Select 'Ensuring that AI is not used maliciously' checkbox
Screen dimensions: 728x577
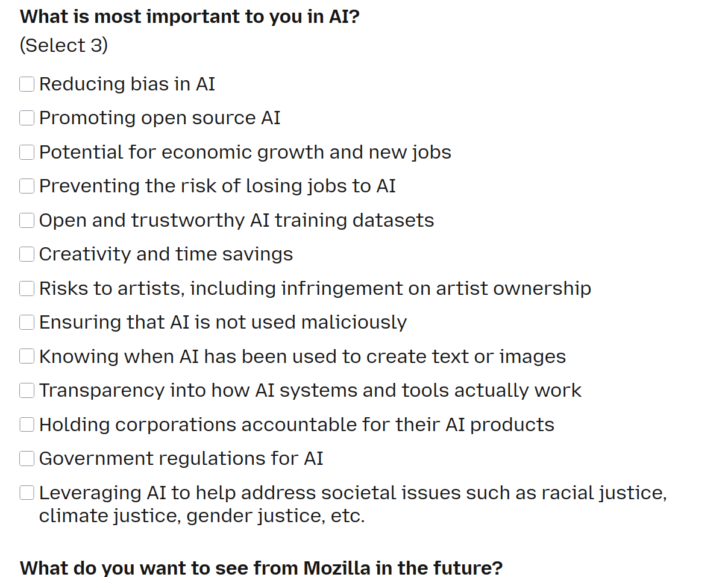(x=27, y=323)
